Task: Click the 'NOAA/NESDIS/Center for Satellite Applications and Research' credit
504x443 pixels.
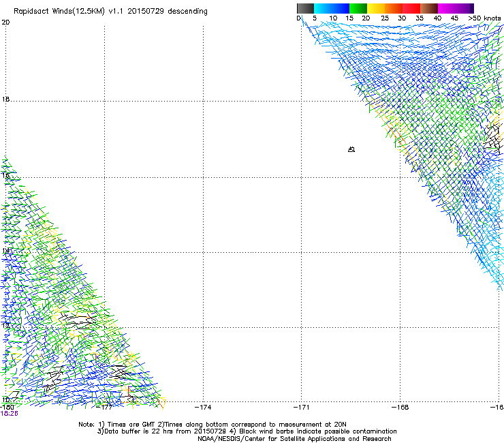Action: coord(294,439)
